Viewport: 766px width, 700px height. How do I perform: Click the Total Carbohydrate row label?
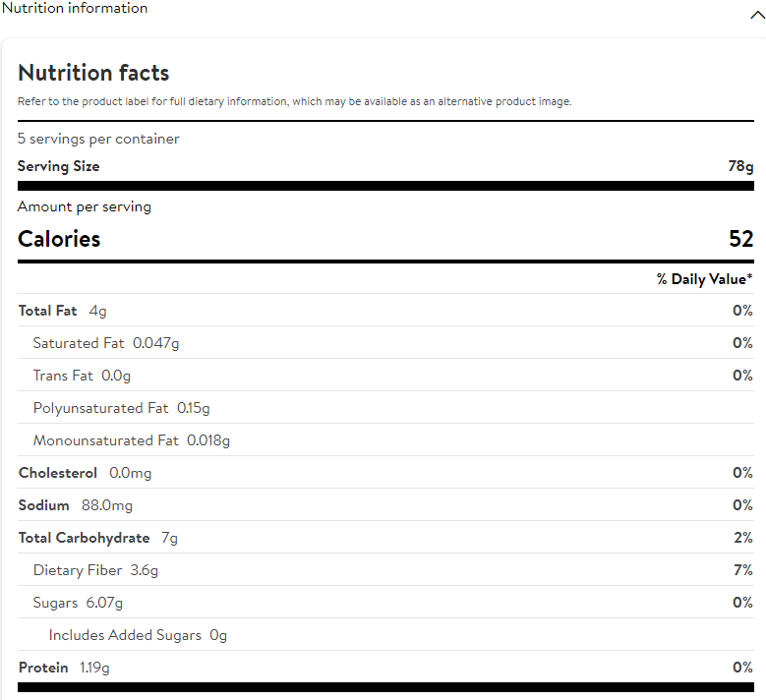tap(84, 538)
